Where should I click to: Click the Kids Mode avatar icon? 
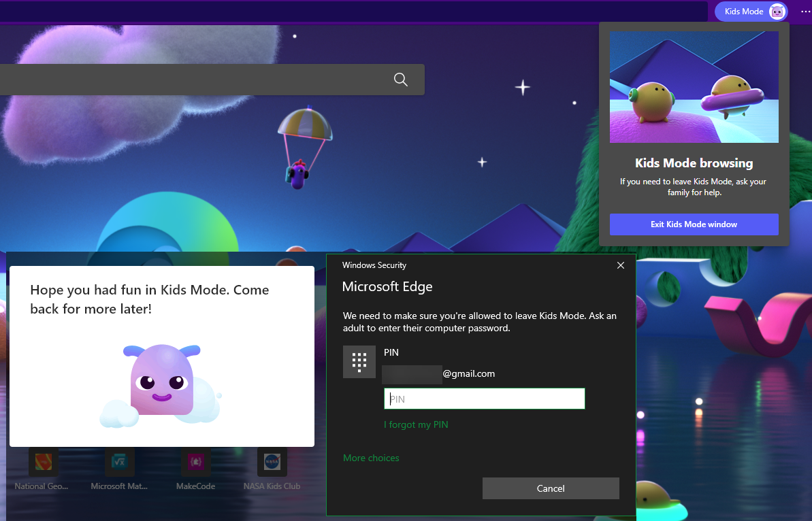[x=777, y=12]
